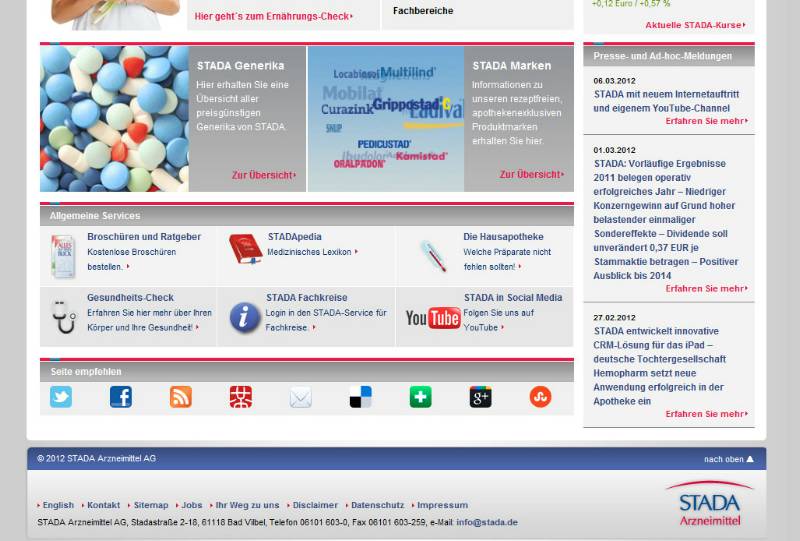This screenshot has height=541, width=800.
Task: Click 'Kostenlose Broschüren bestellen' link
Action: tap(131, 259)
